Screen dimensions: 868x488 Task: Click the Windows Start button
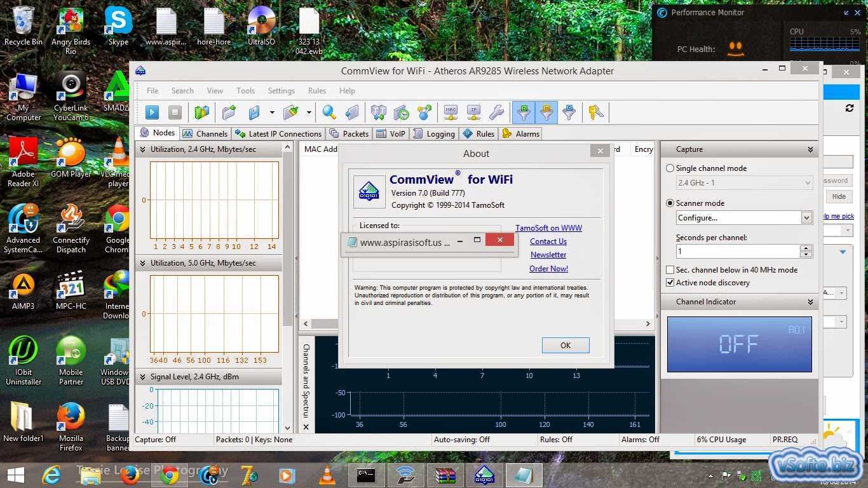click(x=15, y=475)
